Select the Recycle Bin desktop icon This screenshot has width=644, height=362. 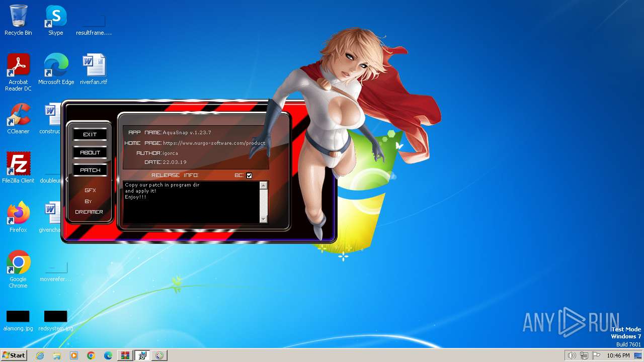coord(18,21)
